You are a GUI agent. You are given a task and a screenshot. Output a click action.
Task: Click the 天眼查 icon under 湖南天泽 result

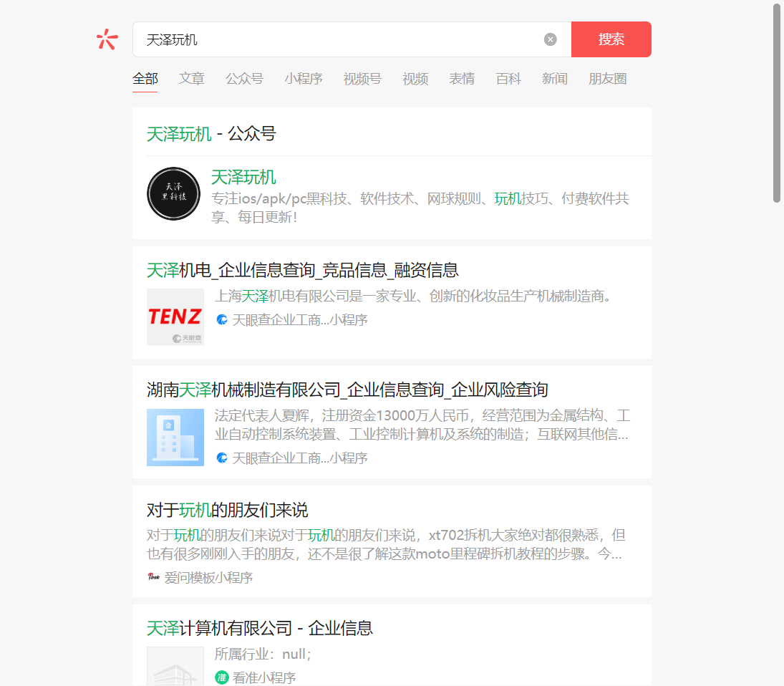[222, 458]
